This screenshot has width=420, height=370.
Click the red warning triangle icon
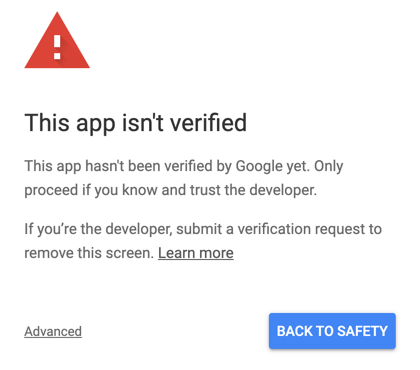[x=57, y=41]
